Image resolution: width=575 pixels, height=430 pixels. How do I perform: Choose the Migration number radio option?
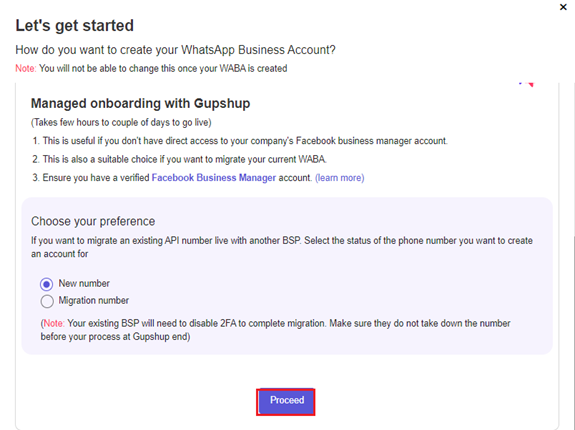(x=47, y=301)
